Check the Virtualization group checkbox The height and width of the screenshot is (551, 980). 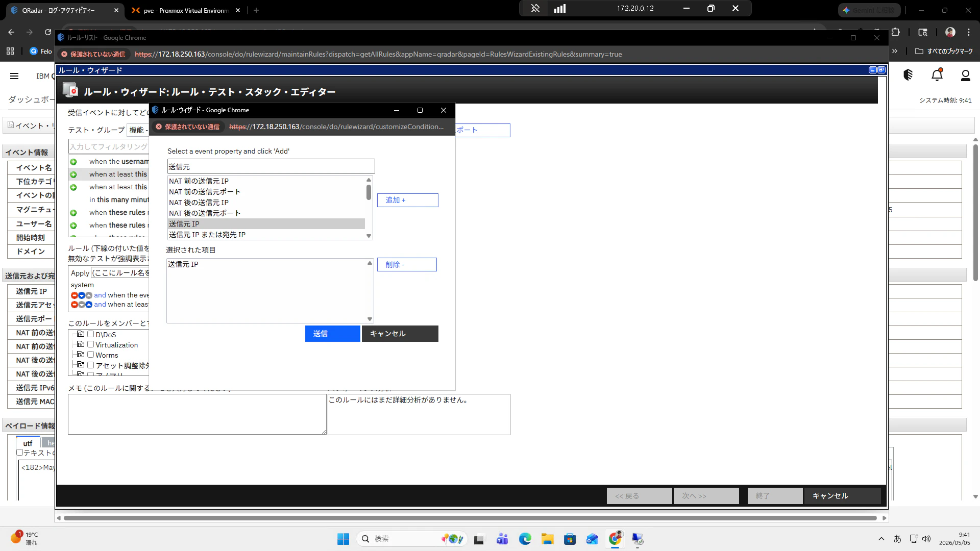90,344
